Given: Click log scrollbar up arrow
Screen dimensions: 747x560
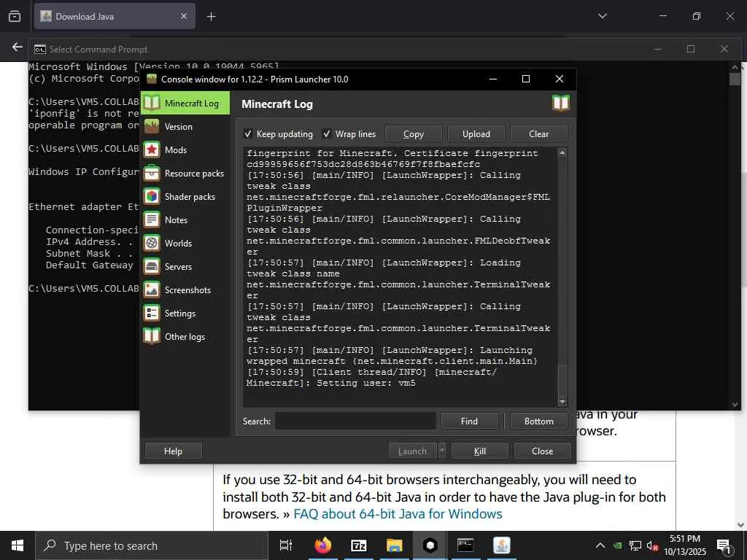Looking at the screenshot, I should (x=562, y=153).
